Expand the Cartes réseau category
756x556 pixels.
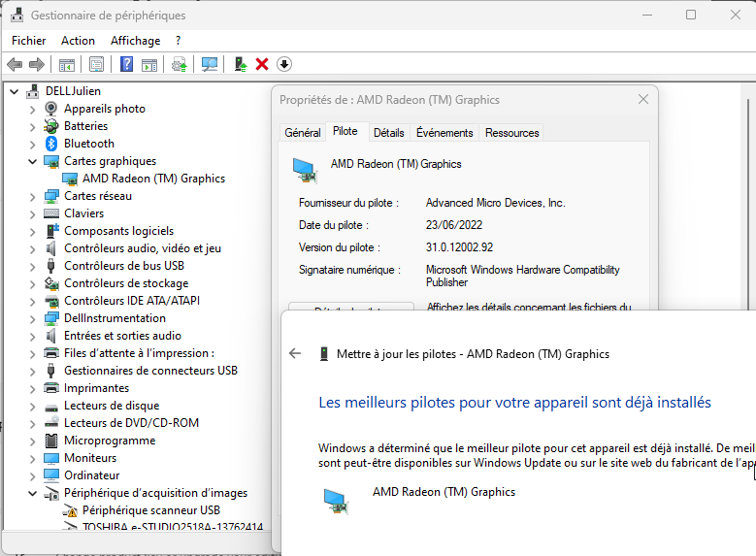(x=32, y=197)
